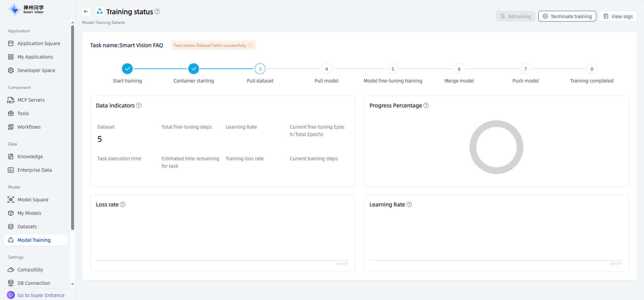The image size is (644, 300).
Task: Click the back arrow beside Training status
Action: click(x=86, y=11)
